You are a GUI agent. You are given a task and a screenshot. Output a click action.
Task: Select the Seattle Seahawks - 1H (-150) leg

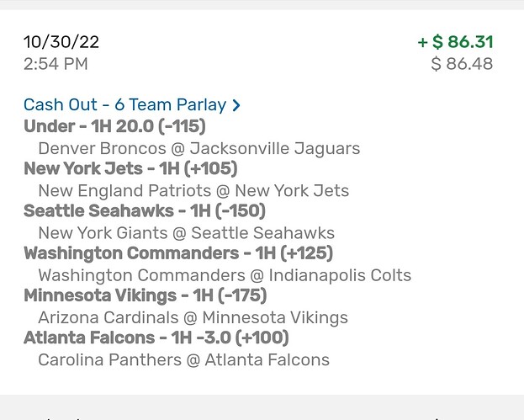(x=145, y=211)
